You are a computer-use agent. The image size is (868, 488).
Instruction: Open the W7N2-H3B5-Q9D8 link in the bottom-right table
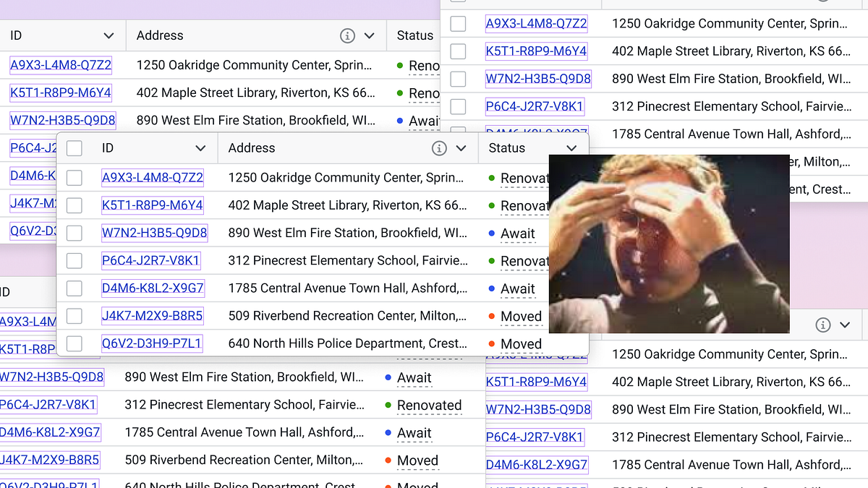pos(538,409)
